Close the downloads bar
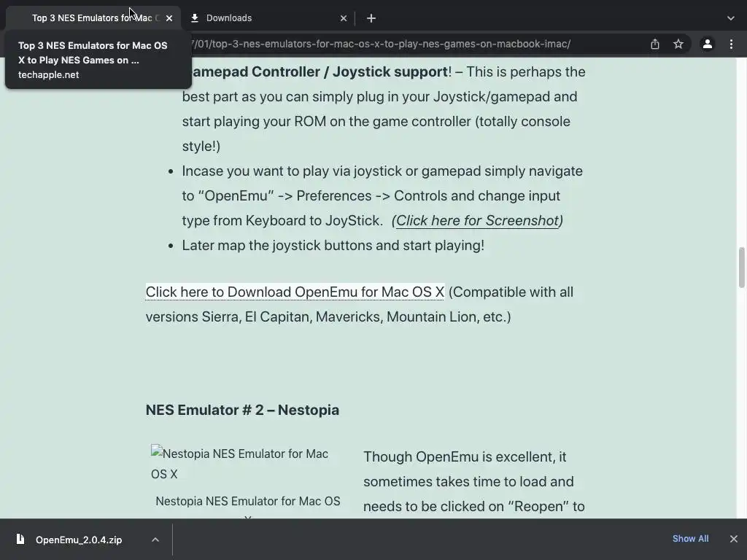Image resolution: width=747 pixels, height=560 pixels. tap(734, 539)
